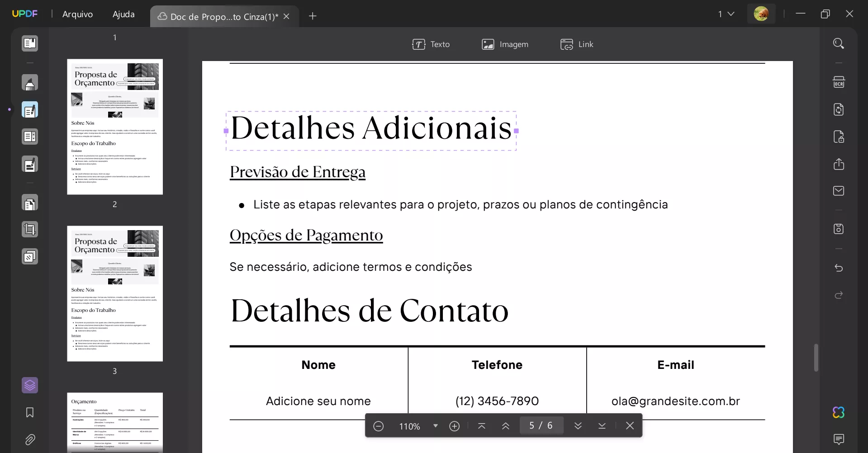Open the search panel
This screenshot has width=868, height=453.
pyautogui.click(x=839, y=43)
